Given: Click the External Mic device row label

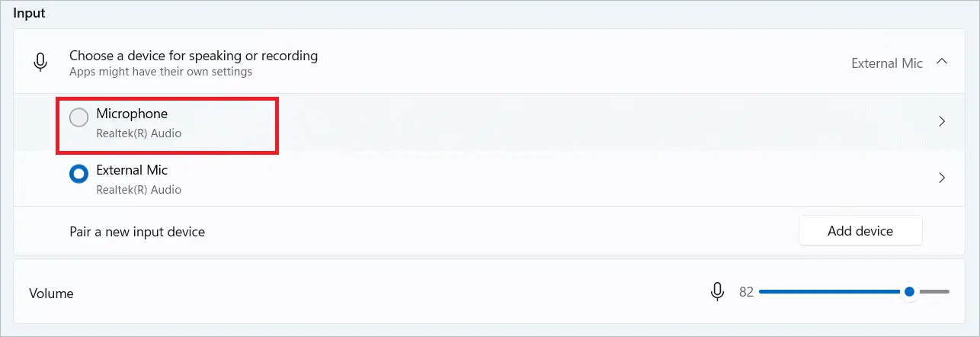Looking at the screenshot, I should pos(132,170).
